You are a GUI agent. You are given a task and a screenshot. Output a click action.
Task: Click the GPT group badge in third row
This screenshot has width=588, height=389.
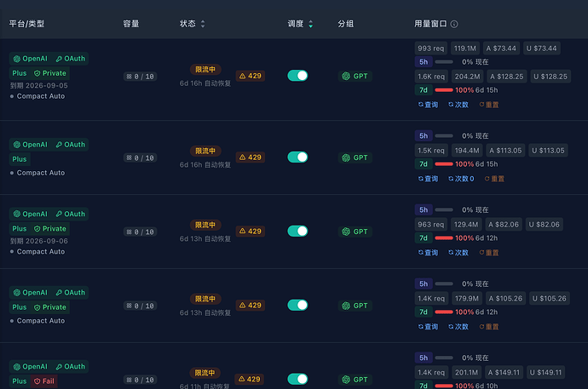click(355, 232)
